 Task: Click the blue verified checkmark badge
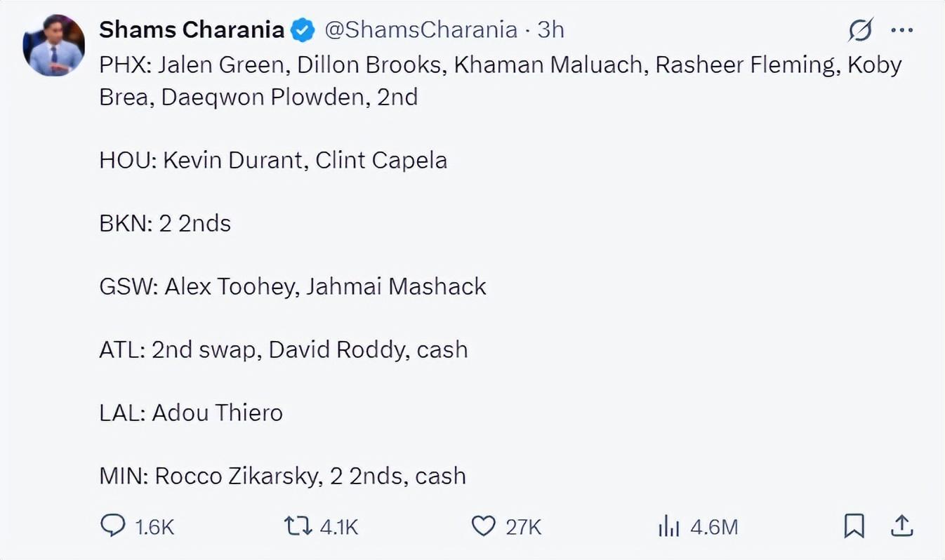tap(303, 30)
